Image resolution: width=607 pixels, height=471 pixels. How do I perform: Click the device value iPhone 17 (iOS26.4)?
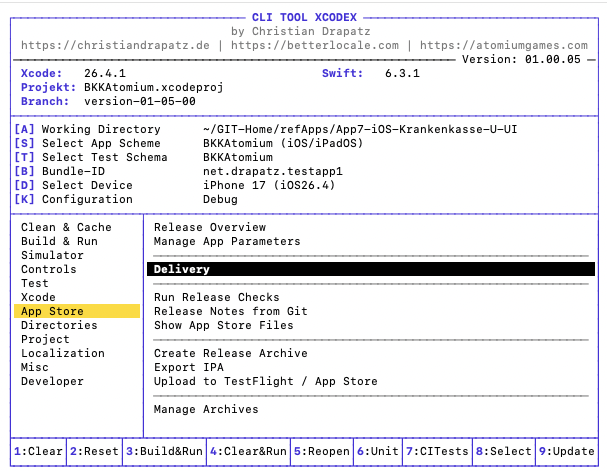269,185
